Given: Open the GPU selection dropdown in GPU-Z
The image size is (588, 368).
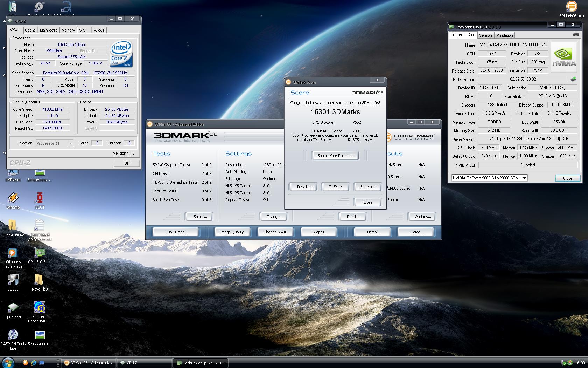Looking at the screenshot, I should pos(489,178).
